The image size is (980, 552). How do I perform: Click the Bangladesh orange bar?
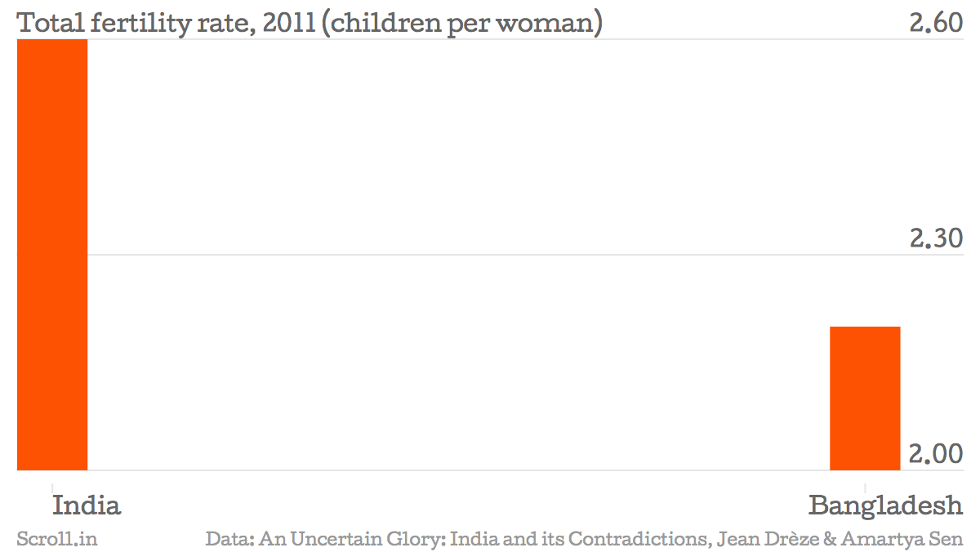point(865,398)
